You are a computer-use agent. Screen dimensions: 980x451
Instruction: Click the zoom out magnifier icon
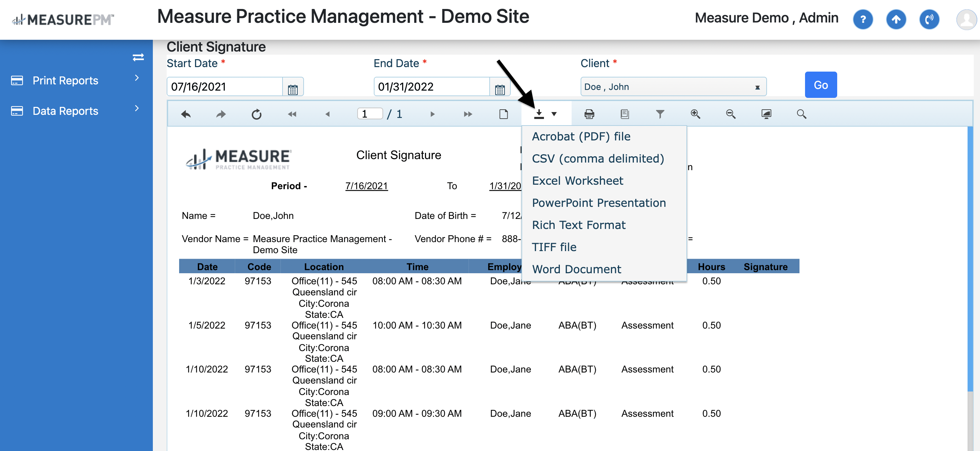730,114
